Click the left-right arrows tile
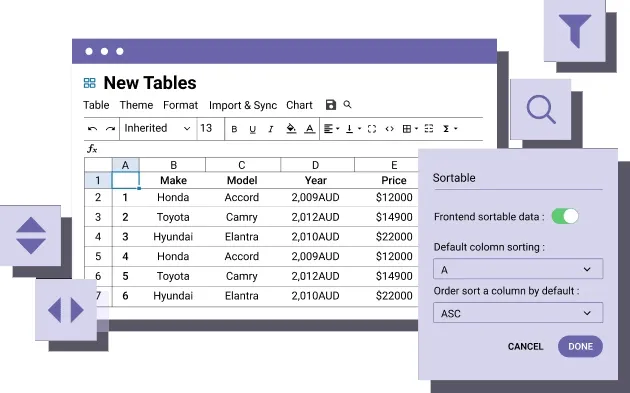This screenshot has height=393, width=630. tap(66, 310)
